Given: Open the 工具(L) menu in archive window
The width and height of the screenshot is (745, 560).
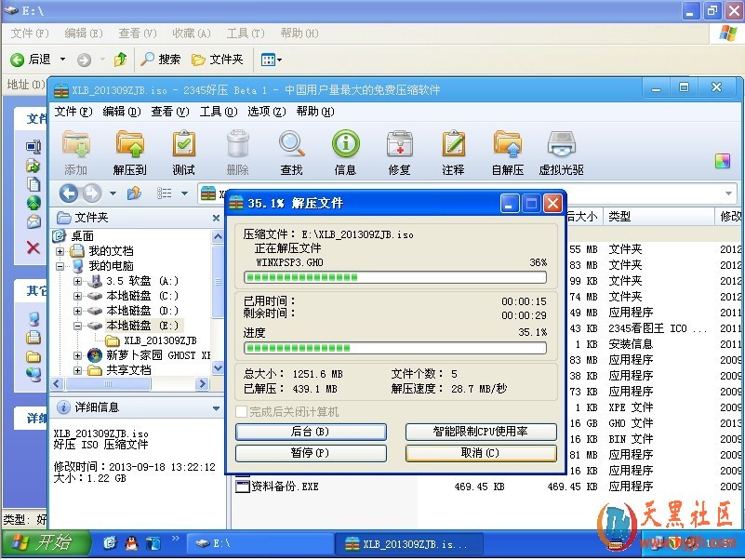Looking at the screenshot, I should click(218, 112).
